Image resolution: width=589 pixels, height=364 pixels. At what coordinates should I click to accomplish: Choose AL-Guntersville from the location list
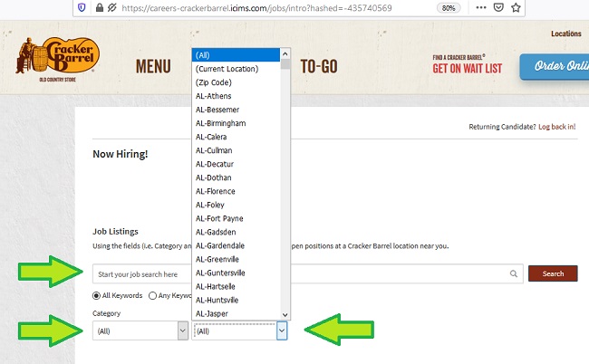236,273
